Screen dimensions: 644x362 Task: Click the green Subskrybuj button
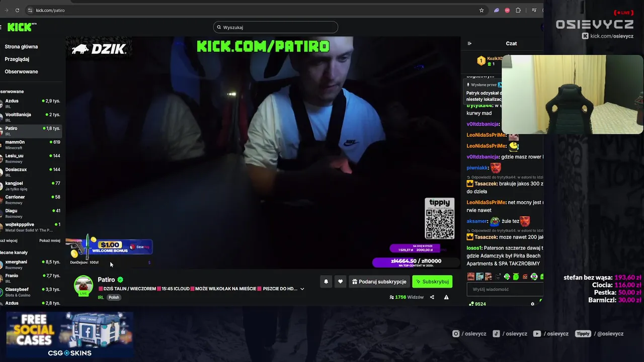(432, 282)
